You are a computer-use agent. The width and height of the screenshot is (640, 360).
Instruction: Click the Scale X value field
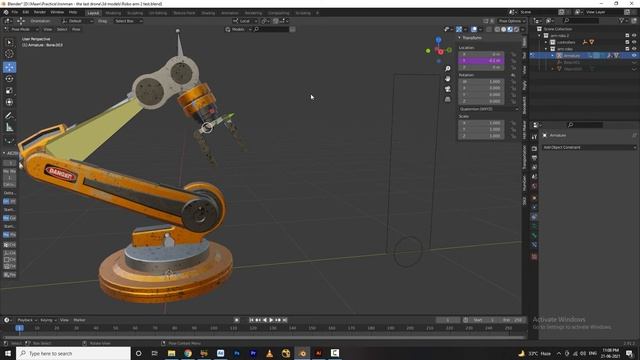[x=481, y=123]
